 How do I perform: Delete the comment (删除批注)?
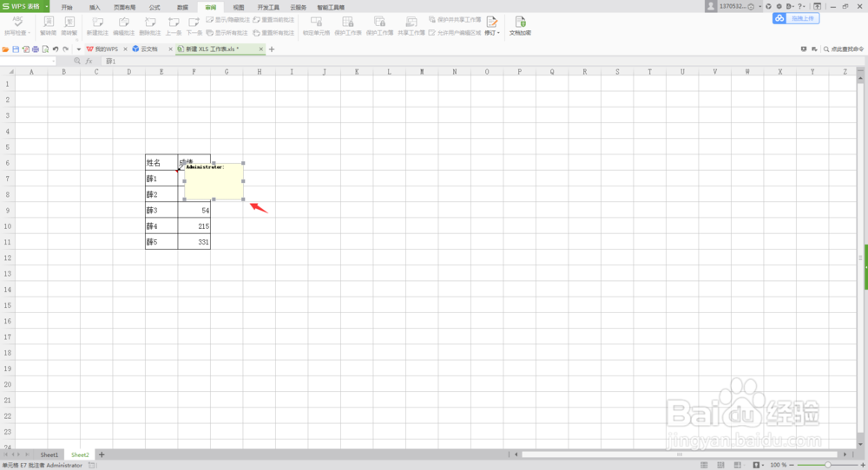click(150, 25)
